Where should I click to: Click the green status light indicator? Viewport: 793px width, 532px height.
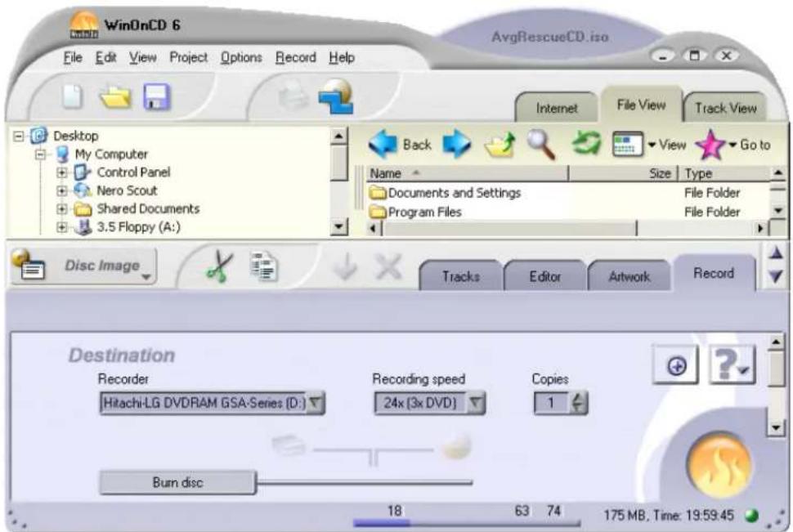(x=751, y=516)
